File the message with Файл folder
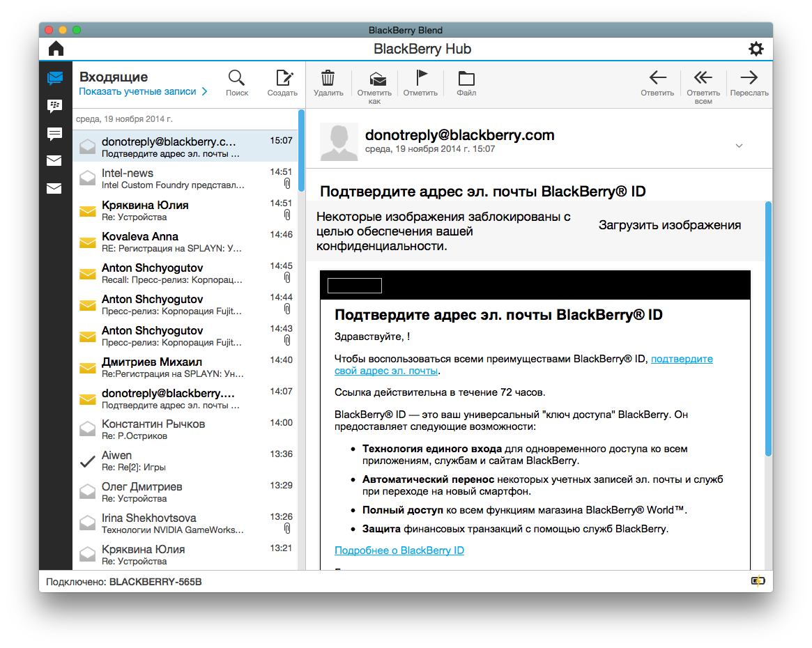This screenshot has height=648, width=812. [x=466, y=83]
